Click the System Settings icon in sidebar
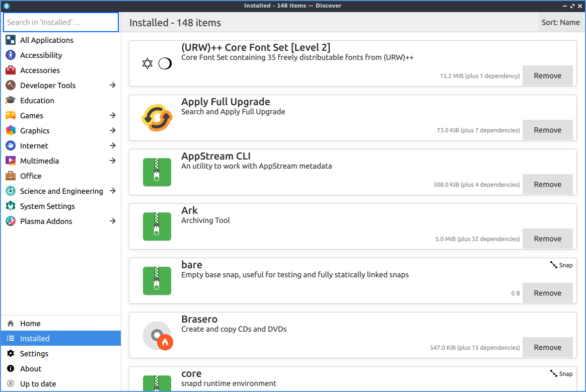586x392 pixels. pos(11,206)
